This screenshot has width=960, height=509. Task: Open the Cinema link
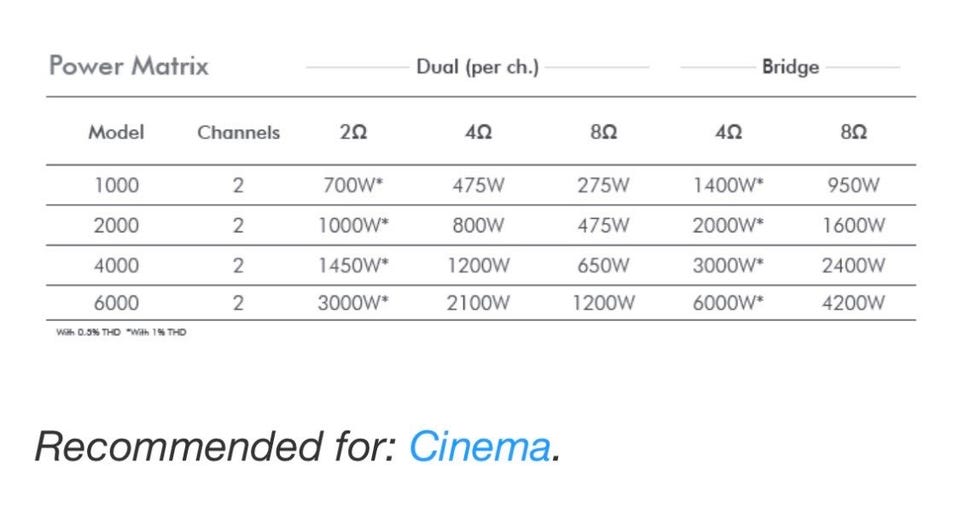[x=479, y=447]
